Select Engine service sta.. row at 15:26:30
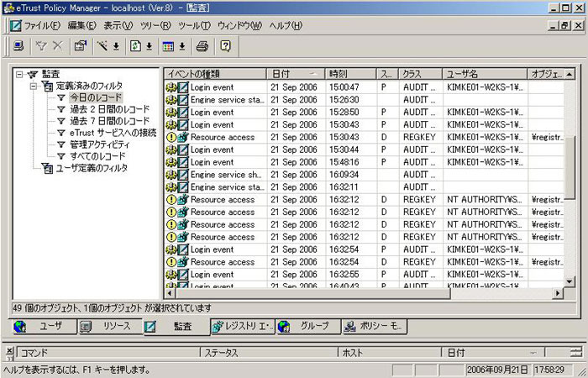 click(x=364, y=100)
